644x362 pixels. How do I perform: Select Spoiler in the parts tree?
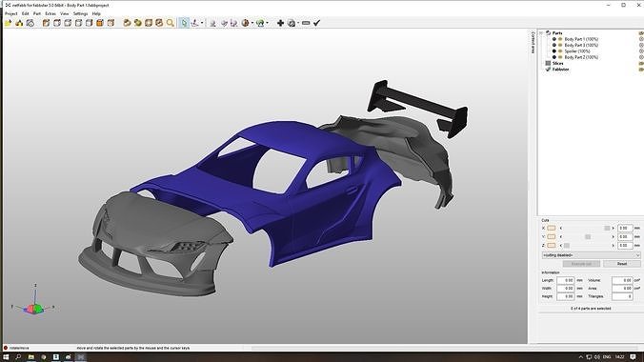click(x=577, y=51)
